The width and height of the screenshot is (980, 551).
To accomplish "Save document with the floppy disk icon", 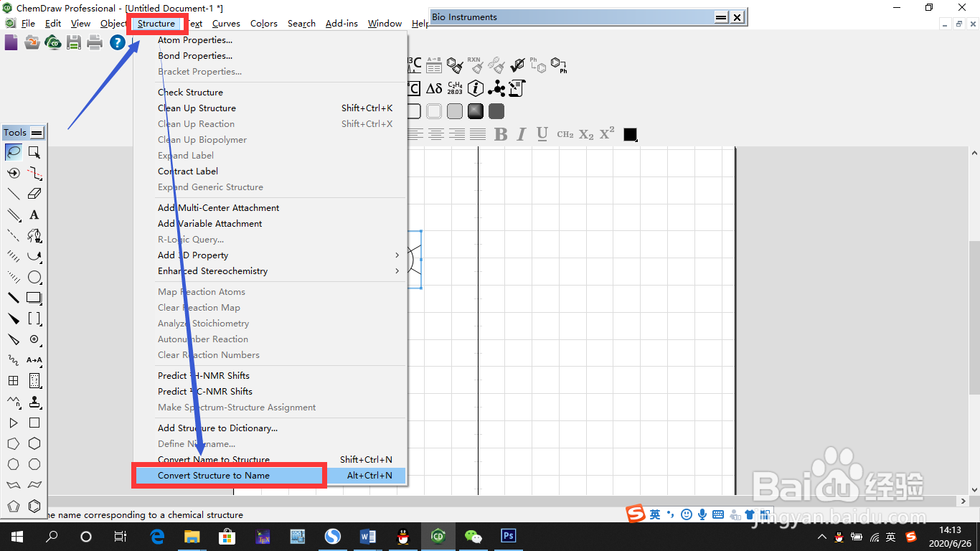I will [73, 43].
